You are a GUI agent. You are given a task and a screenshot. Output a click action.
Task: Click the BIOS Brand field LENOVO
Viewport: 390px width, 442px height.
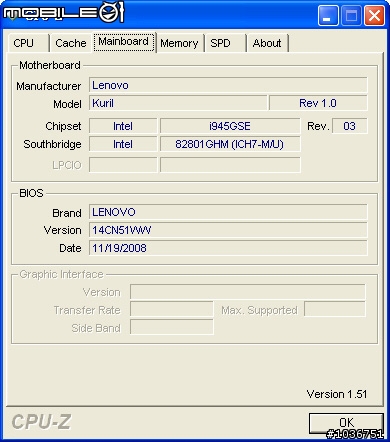point(228,212)
